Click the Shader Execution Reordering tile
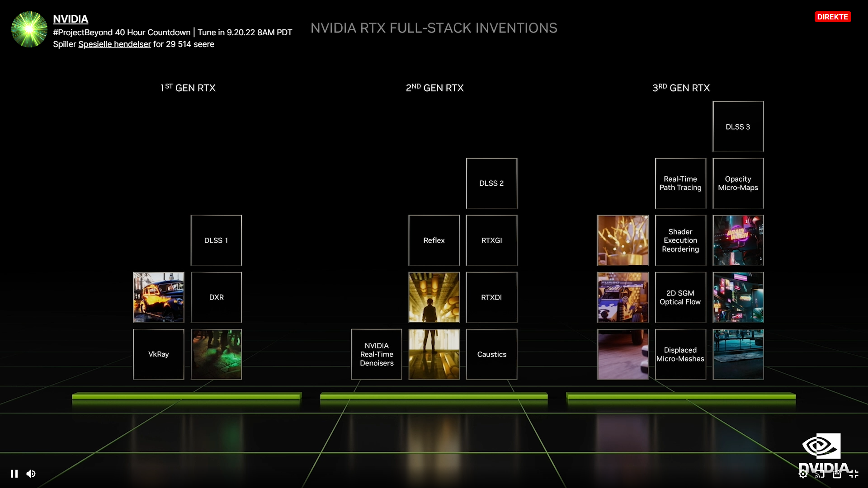 pyautogui.click(x=680, y=240)
